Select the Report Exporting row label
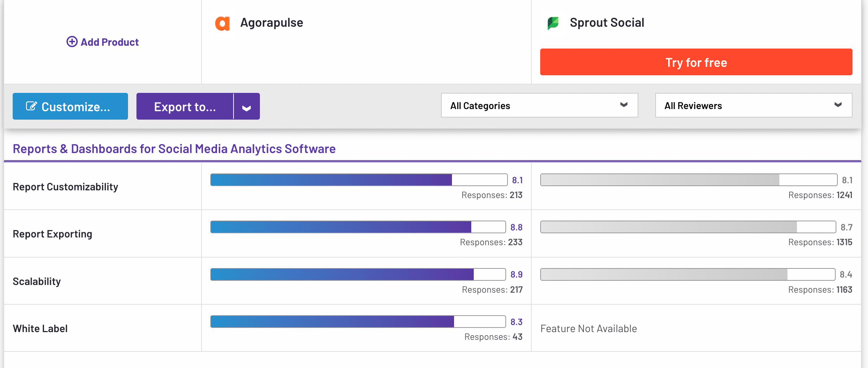868x368 pixels. (x=52, y=234)
